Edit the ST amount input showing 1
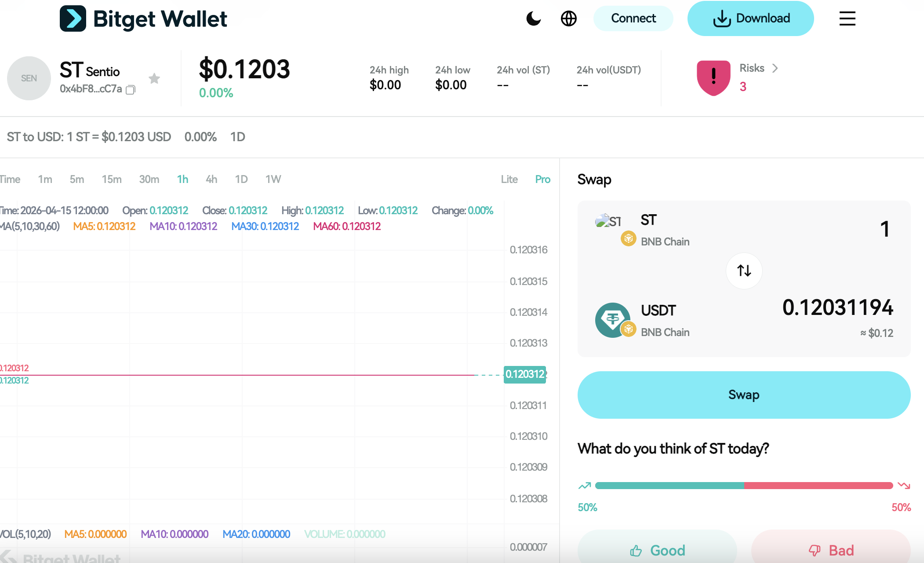The height and width of the screenshot is (563, 924). [884, 229]
